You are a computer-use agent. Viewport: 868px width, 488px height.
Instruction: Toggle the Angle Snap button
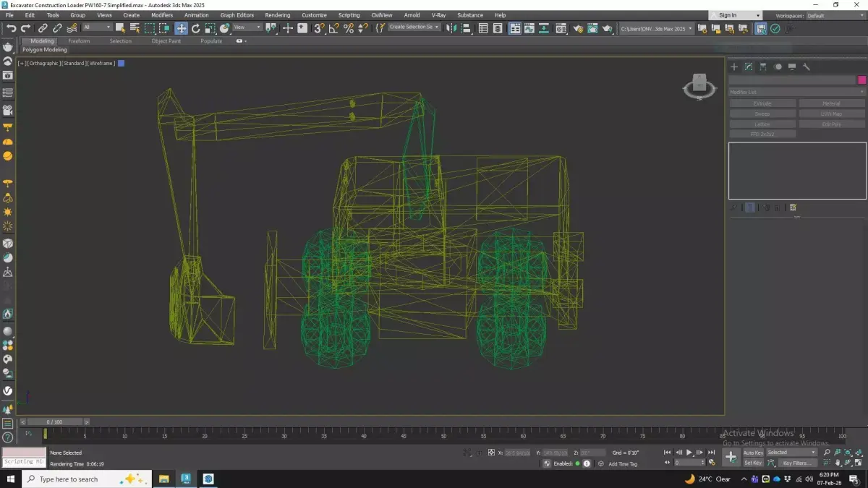pyautogui.click(x=333, y=28)
